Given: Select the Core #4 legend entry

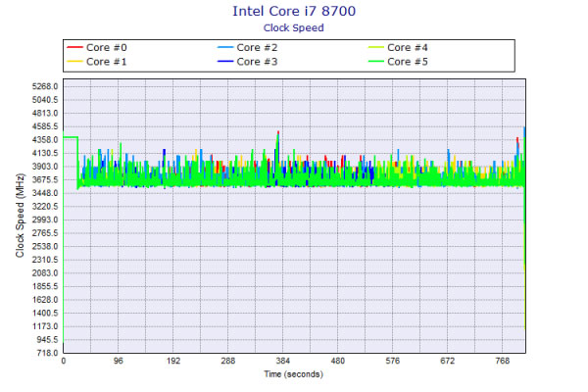Looking at the screenshot, I should 398,48.
